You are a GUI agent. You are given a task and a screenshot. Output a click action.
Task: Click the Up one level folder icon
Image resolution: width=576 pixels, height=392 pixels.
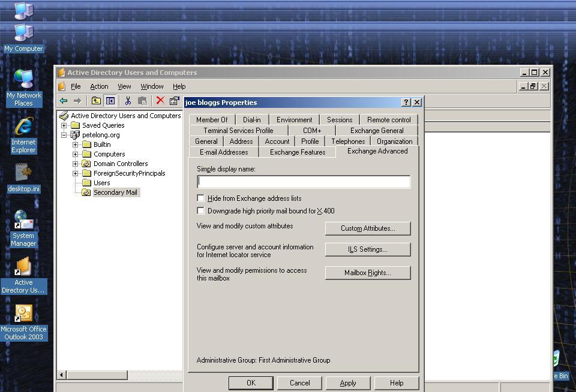[x=96, y=101]
